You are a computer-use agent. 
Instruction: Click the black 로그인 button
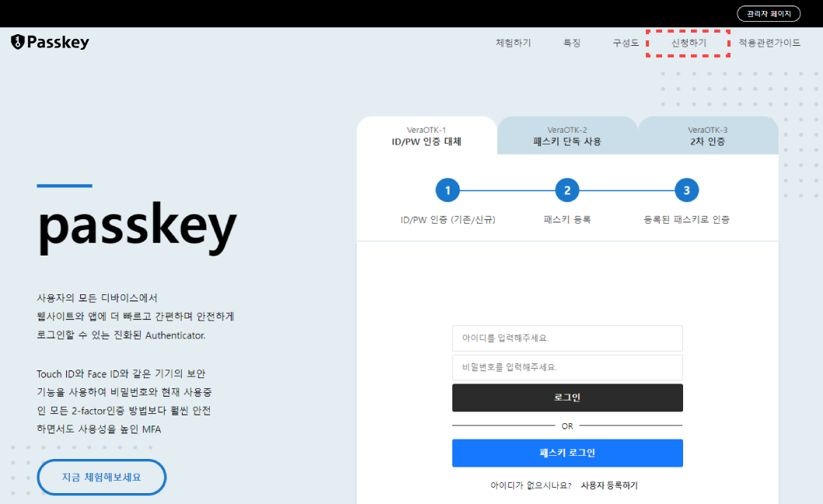point(567,398)
